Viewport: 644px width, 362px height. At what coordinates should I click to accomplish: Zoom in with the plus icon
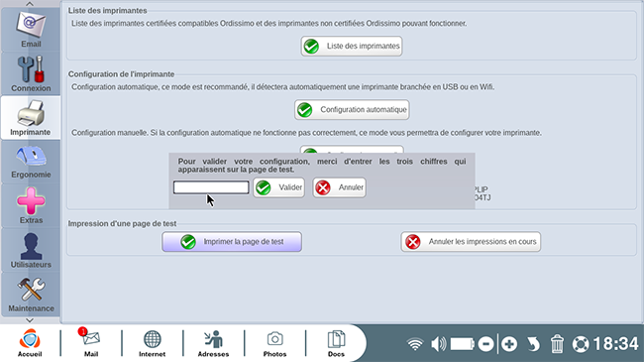point(509,344)
